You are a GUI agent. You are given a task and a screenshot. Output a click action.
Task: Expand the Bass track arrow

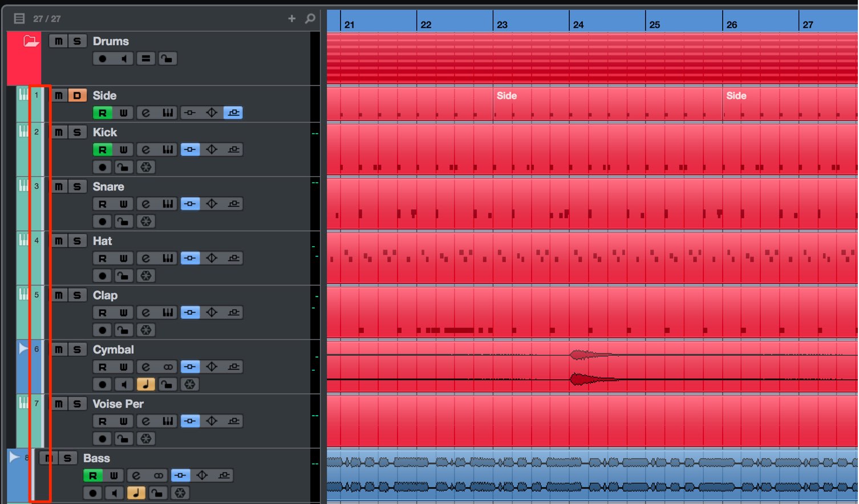14,457
